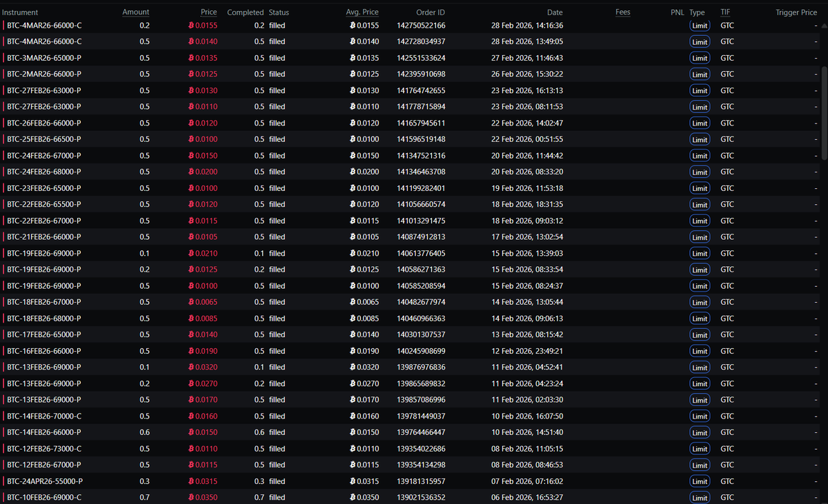
Task: Click Limit badge for order 142728034937
Action: pos(700,41)
